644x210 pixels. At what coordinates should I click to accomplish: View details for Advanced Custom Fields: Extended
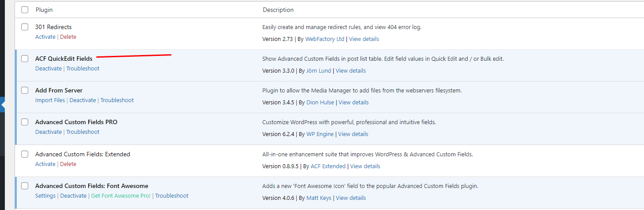point(365,166)
